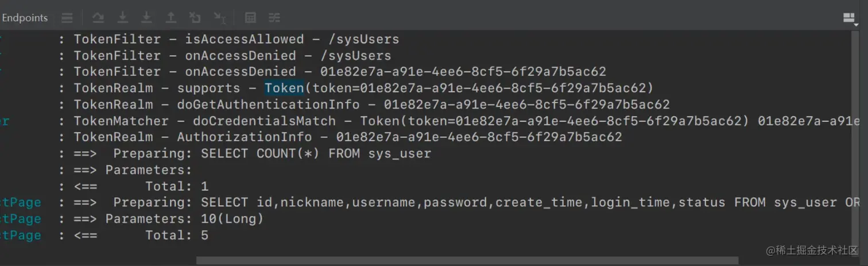Click the Step Out up-arrow icon
The height and width of the screenshot is (266, 868).
pos(170,18)
